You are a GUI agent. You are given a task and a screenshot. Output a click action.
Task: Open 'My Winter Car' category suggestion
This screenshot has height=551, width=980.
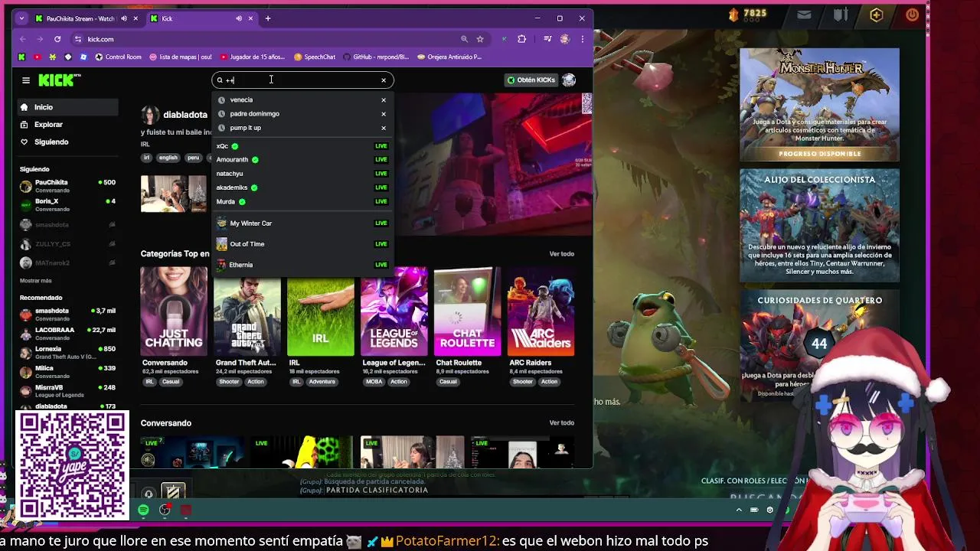click(x=302, y=223)
